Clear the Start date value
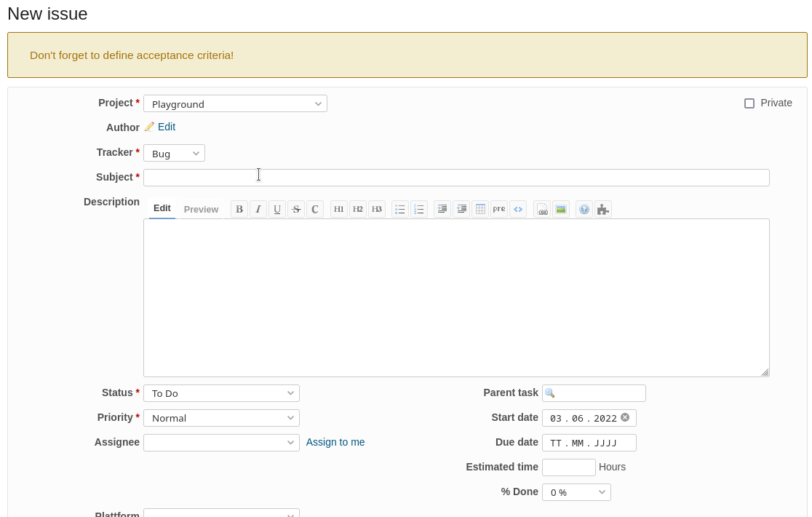The width and height of the screenshot is (812, 517). pos(625,418)
